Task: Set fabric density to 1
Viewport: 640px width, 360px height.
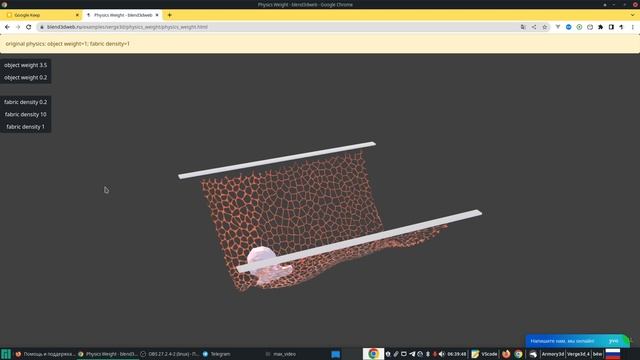Action: 25,127
